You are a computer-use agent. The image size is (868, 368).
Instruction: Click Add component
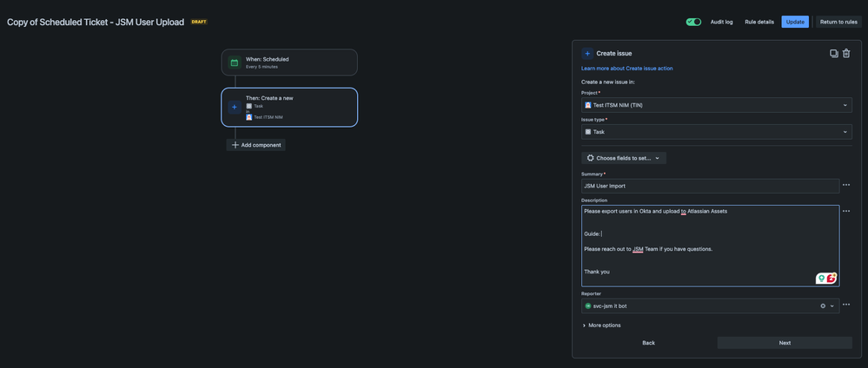(255, 145)
